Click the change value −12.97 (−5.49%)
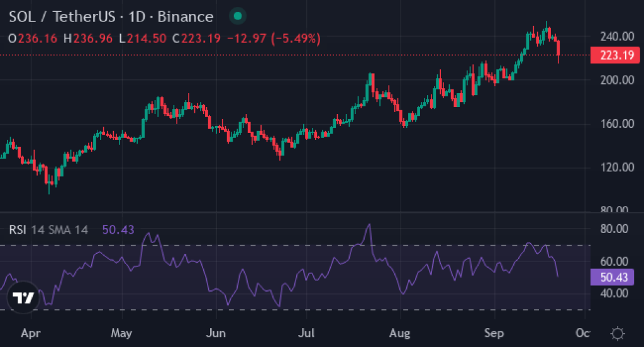The image size is (644, 347). click(274, 38)
